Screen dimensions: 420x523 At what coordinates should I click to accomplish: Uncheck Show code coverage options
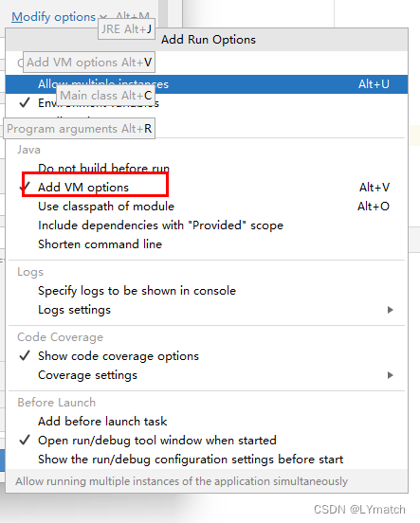click(207, 356)
